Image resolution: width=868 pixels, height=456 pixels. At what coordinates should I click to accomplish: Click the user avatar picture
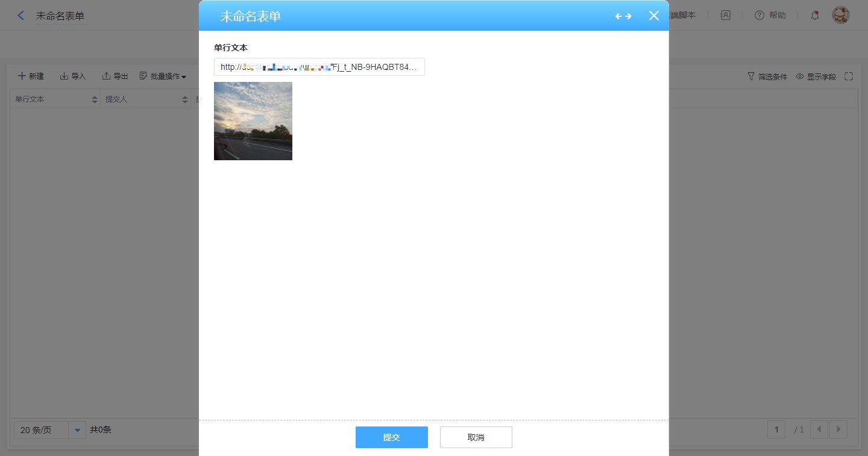tap(840, 16)
